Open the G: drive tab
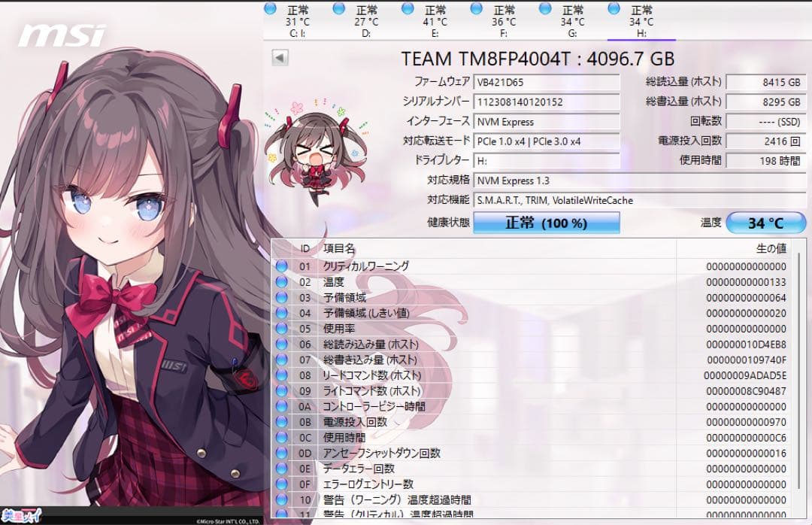Screen dimensions: 812x525 tap(572, 21)
